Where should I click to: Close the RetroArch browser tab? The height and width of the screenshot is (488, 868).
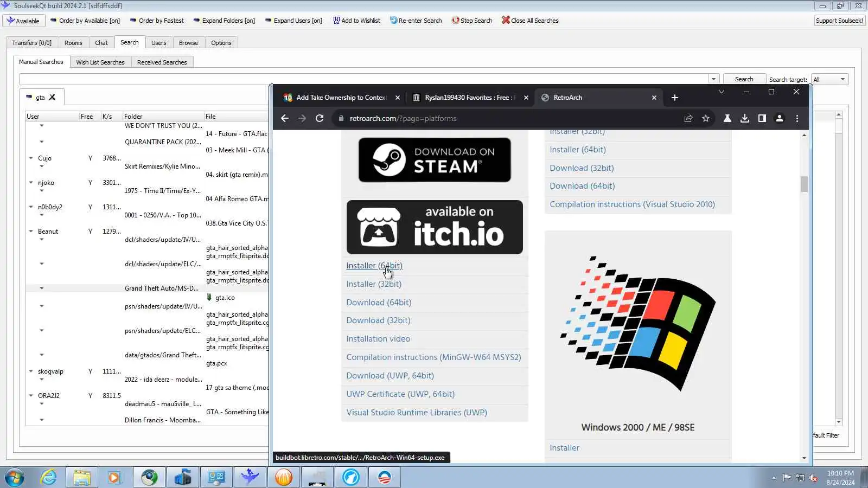point(654,98)
